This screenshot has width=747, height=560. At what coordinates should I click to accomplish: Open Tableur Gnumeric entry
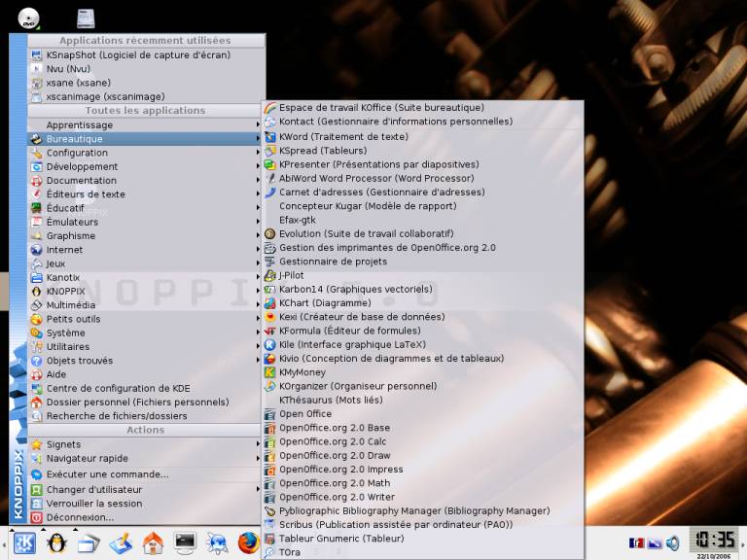pos(422,538)
